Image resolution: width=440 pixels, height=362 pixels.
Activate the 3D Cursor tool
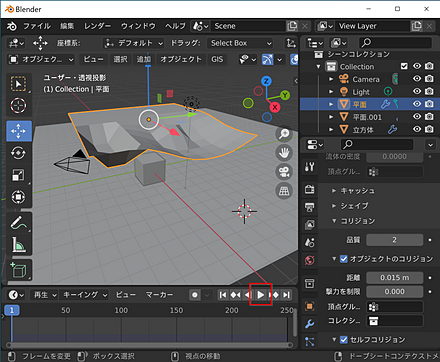click(19, 106)
